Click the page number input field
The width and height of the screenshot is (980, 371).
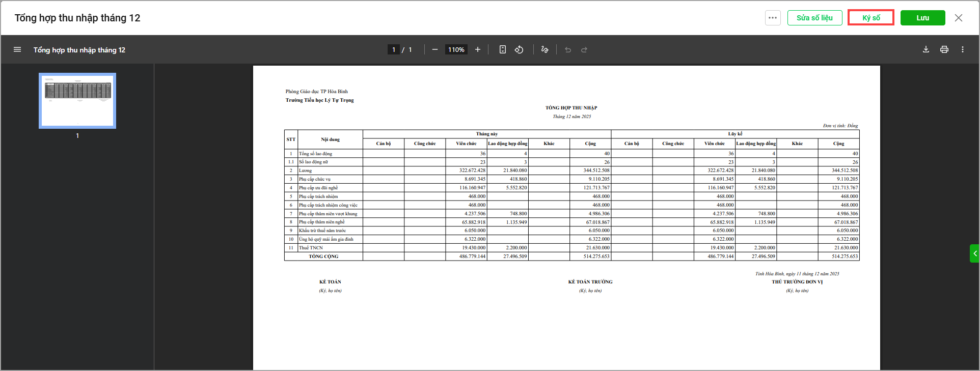pyautogui.click(x=394, y=49)
